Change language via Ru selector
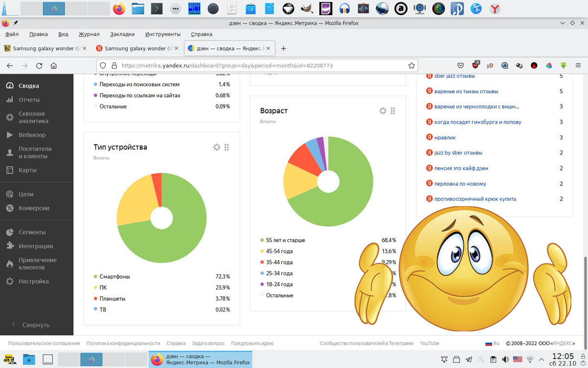This screenshot has width=588, height=368. [x=492, y=343]
